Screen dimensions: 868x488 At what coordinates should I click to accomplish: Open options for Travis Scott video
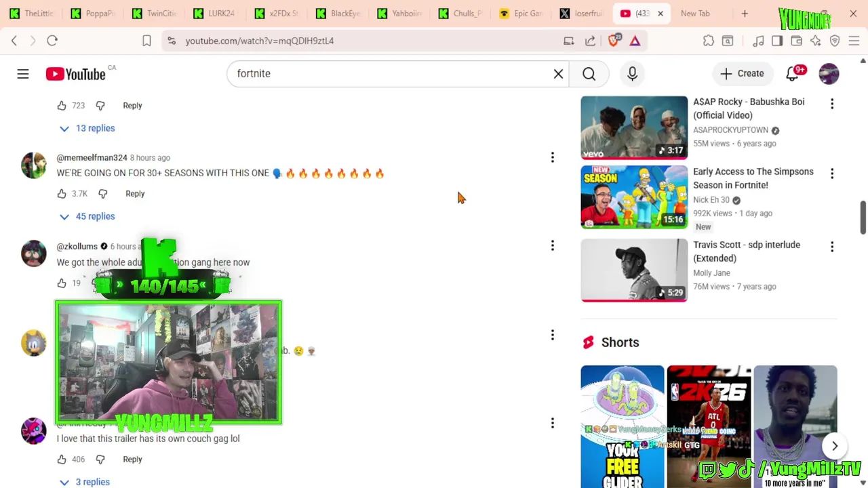click(832, 247)
